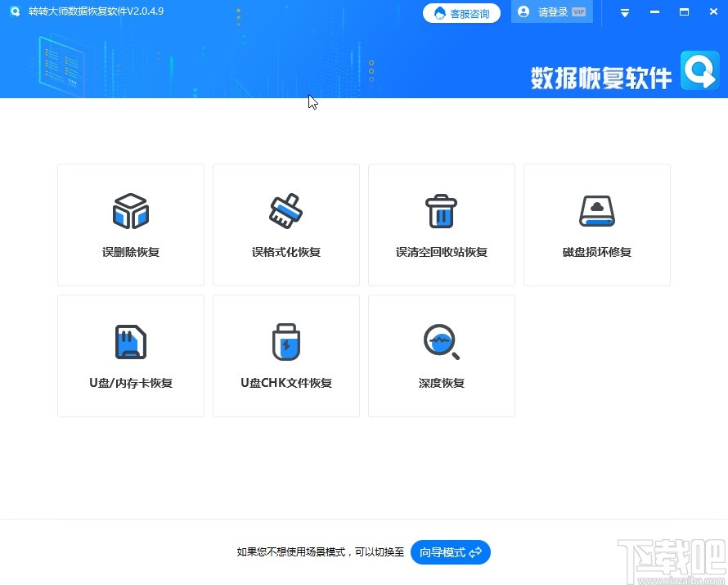Viewport: 728px width, 585px height.
Task: Open the title bar dropdown arrow menu
Action: coord(624,12)
